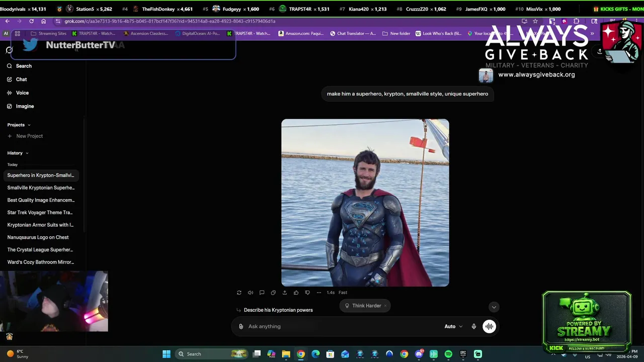Open Superhero in Krypton-Smallvi... history chat
Screen dimensions: 644x362
tap(41, 175)
